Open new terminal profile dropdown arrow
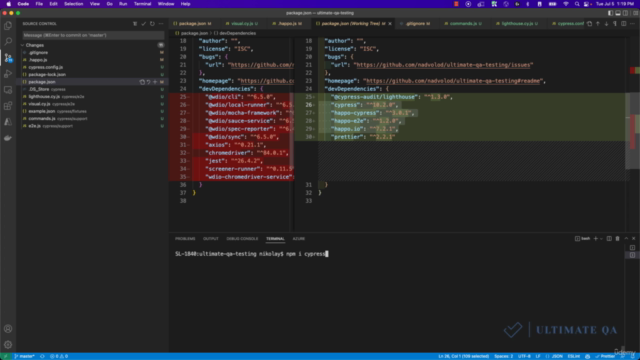The height and width of the screenshot is (360, 640). click(601, 239)
